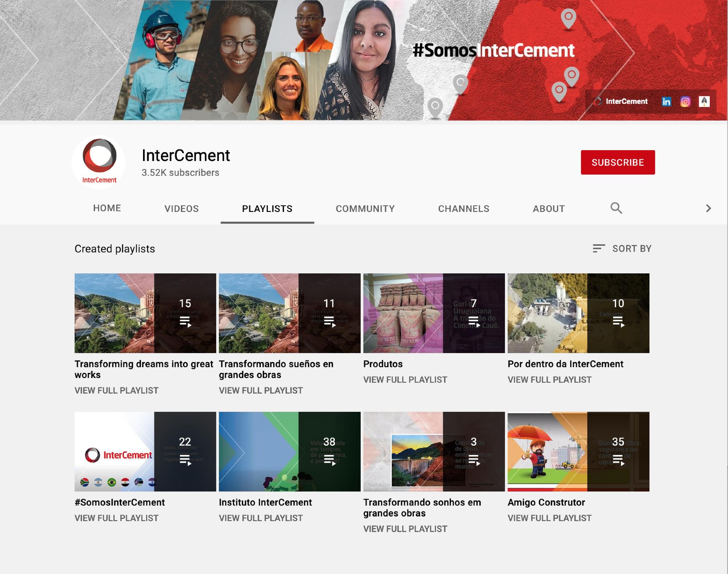View full playlist for 'Por dentro da InterCement'
The image size is (728, 574).
(x=550, y=380)
